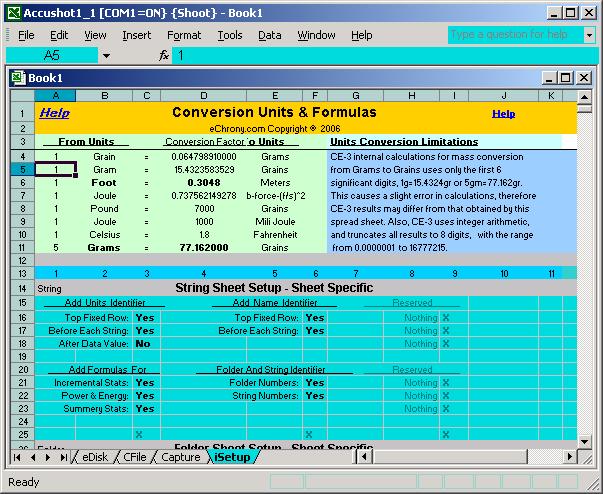The width and height of the screenshot is (603, 494).
Task: Select the 15.4323583529 conversion factor cell
Action: click(203, 170)
